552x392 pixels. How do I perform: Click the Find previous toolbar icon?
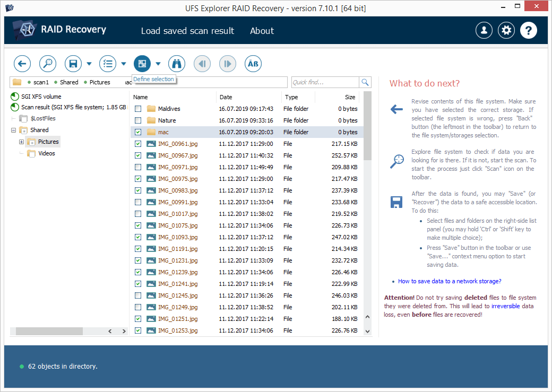click(x=202, y=64)
